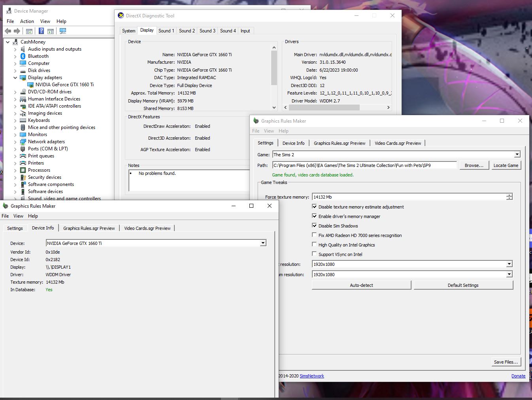Viewport: 532px width, 400px height.
Task: Collapse the Display adapters tree node
Action: (x=15, y=78)
